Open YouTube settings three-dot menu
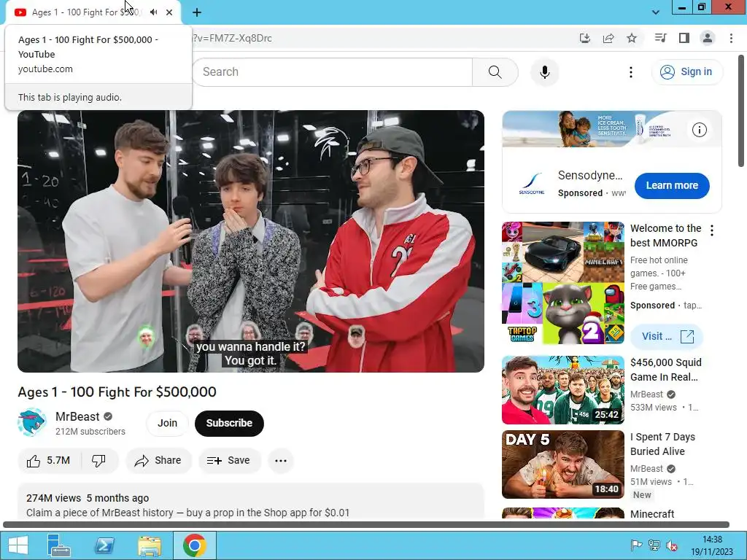The image size is (747, 560). tap(631, 72)
